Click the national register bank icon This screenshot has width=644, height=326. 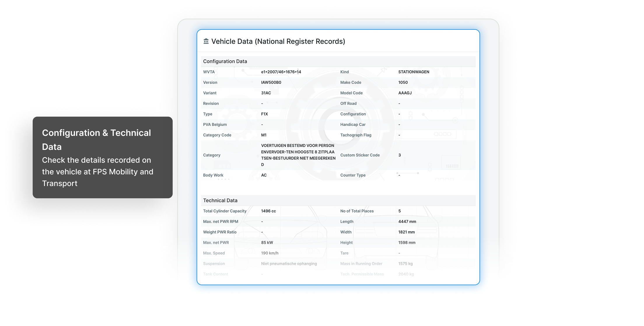pos(206,41)
